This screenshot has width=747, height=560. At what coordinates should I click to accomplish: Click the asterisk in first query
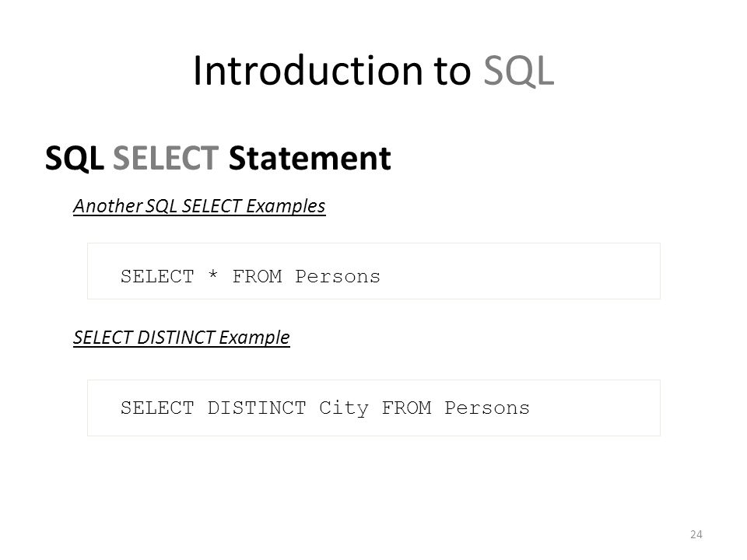click(x=213, y=275)
